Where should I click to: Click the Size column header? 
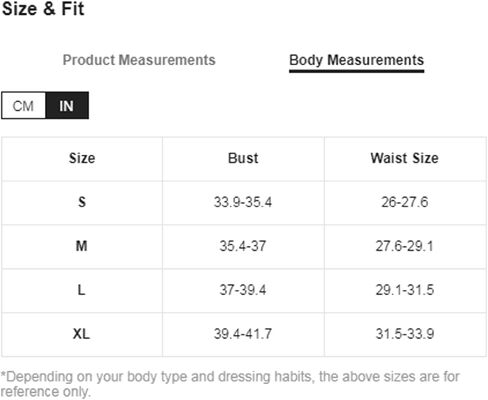[x=82, y=158]
